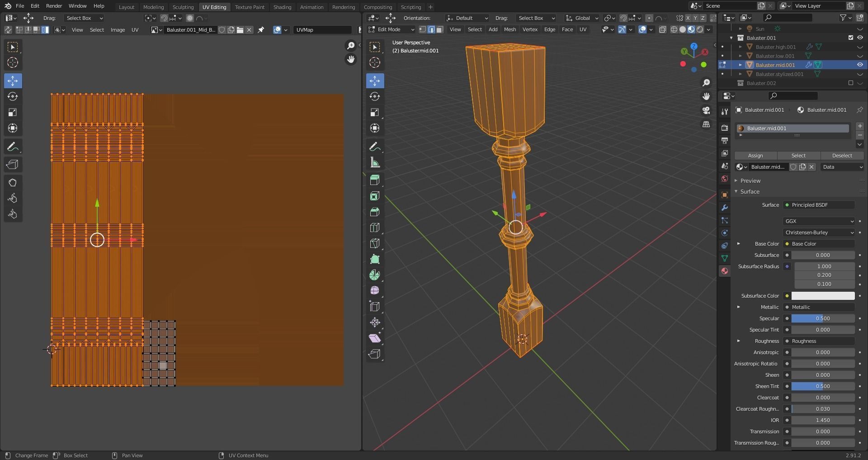Open the Material properties tab
Image resolution: width=868 pixels, height=460 pixels.
coord(725,271)
